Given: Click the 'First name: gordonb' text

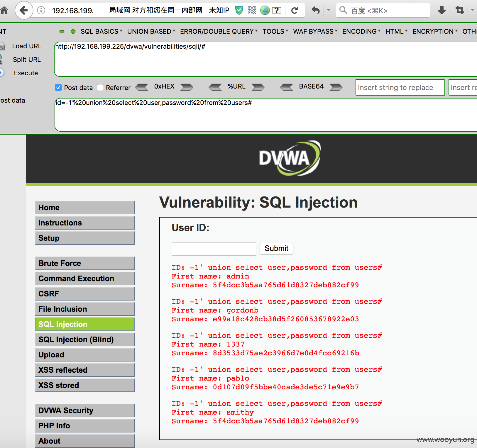Looking at the screenshot, I should (215, 310).
